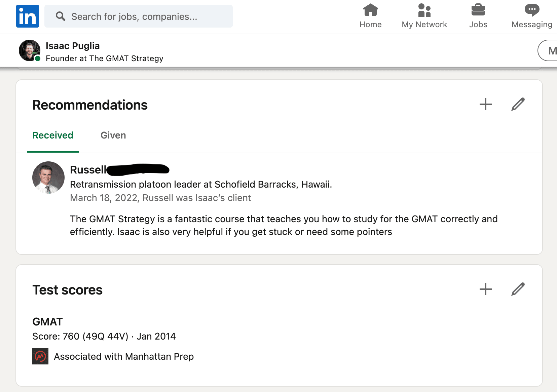Click the magnifying glass search icon
The width and height of the screenshot is (557, 392).
click(61, 16)
